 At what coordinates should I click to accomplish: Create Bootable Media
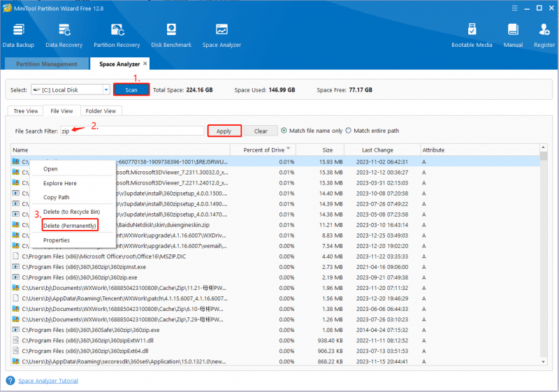472,35
